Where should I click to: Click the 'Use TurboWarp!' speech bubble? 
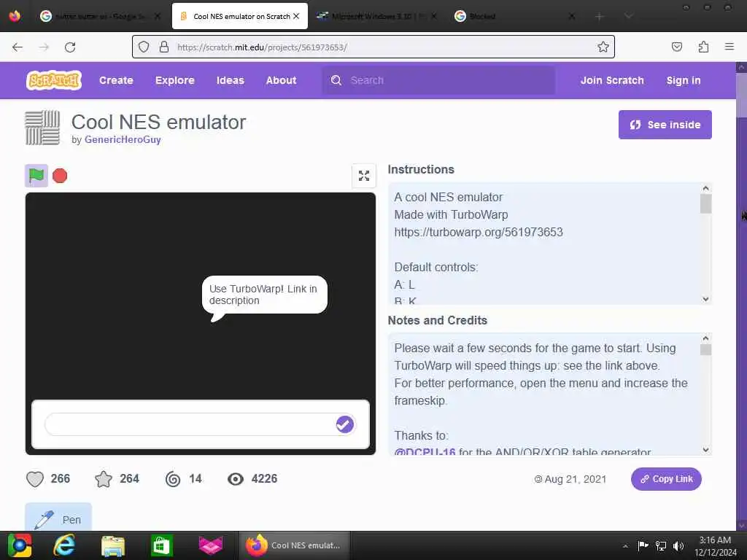tap(264, 295)
